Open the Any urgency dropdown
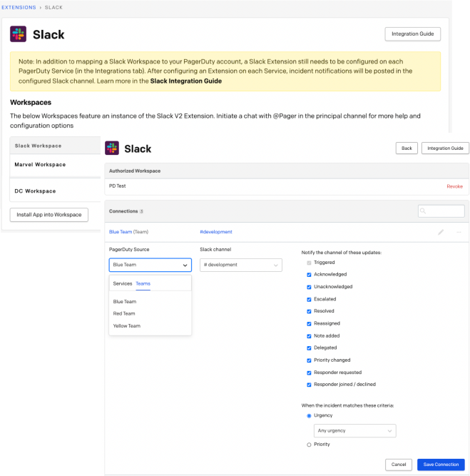The width and height of the screenshot is (470, 476). pyautogui.click(x=354, y=431)
